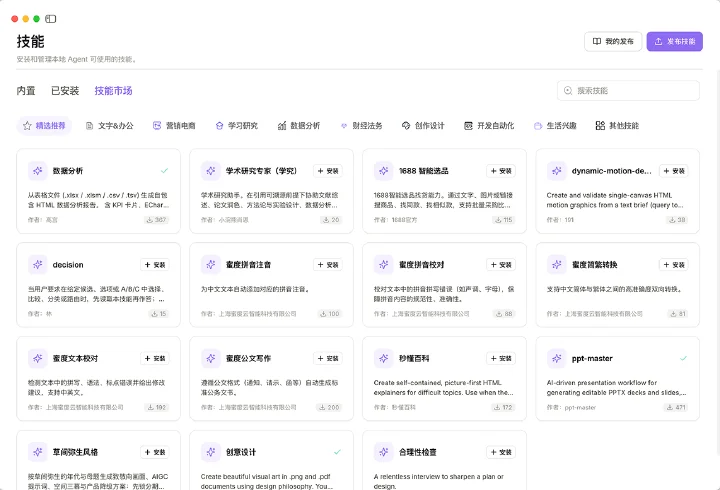
Task: Install the 秒懂百科 skill
Action: click(x=501, y=358)
